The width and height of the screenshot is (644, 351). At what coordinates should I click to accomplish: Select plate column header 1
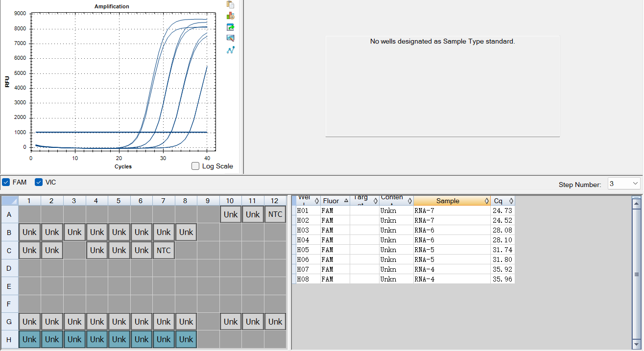click(x=29, y=201)
